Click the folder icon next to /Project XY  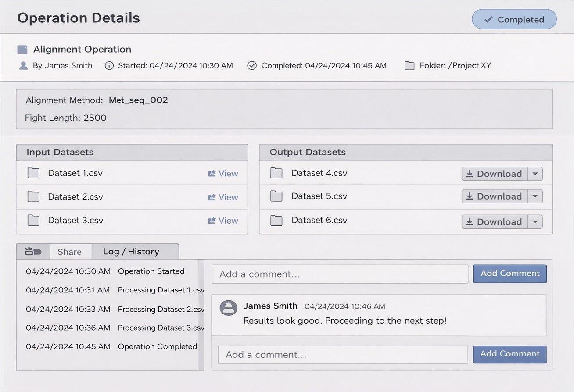point(409,65)
